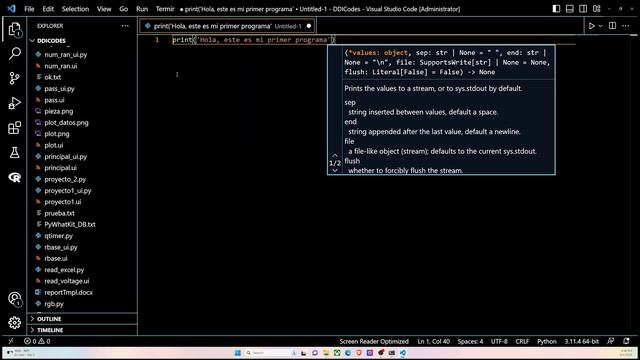Open notifications bell in status bar
Image resolution: width=640 pixels, height=360 pixels.
tap(627, 341)
